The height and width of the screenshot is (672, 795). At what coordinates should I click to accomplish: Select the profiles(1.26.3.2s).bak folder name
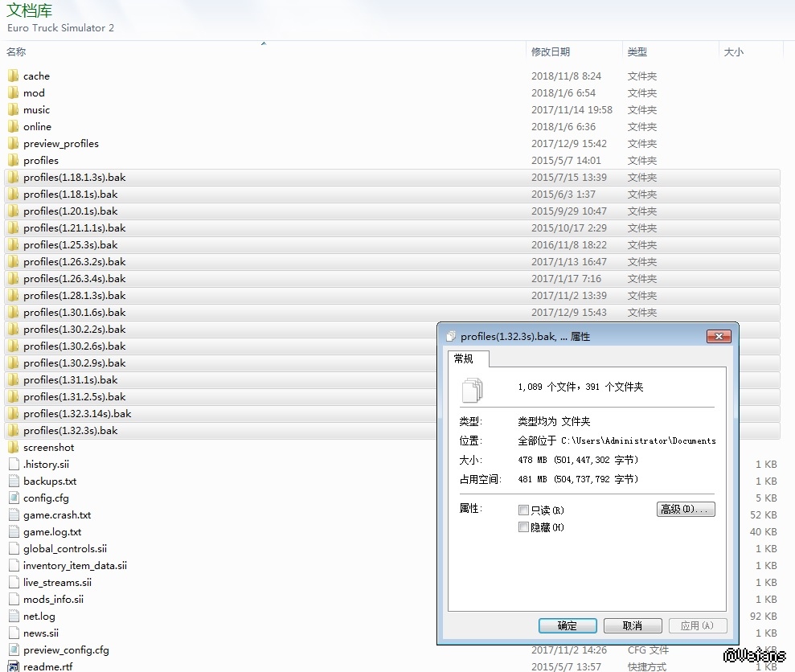click(x=75, y=262)
